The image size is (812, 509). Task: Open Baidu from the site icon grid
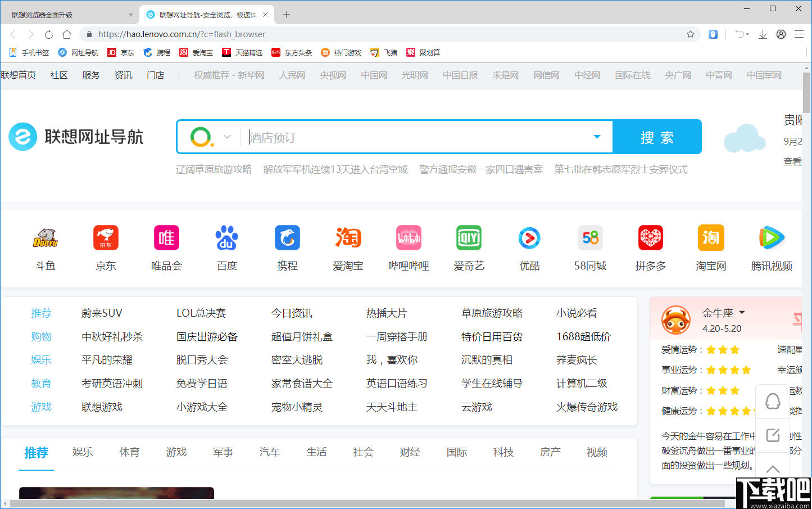click(x=226, y=237)
